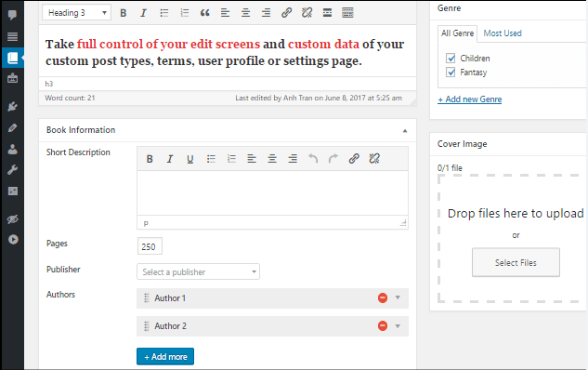This screenshot has width=588, height=370.
Task: Switch to the All Genre tab
Action: click(458, 33)
